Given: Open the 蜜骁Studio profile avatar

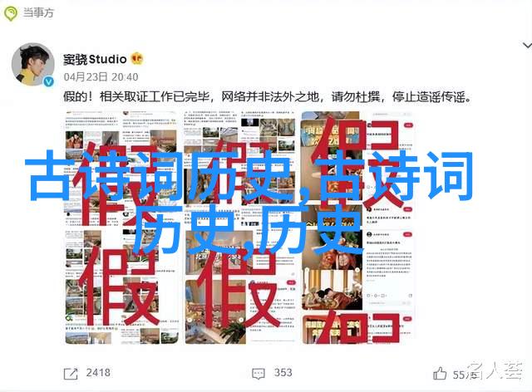Looking at the screenshot, I should coord(33,64).
